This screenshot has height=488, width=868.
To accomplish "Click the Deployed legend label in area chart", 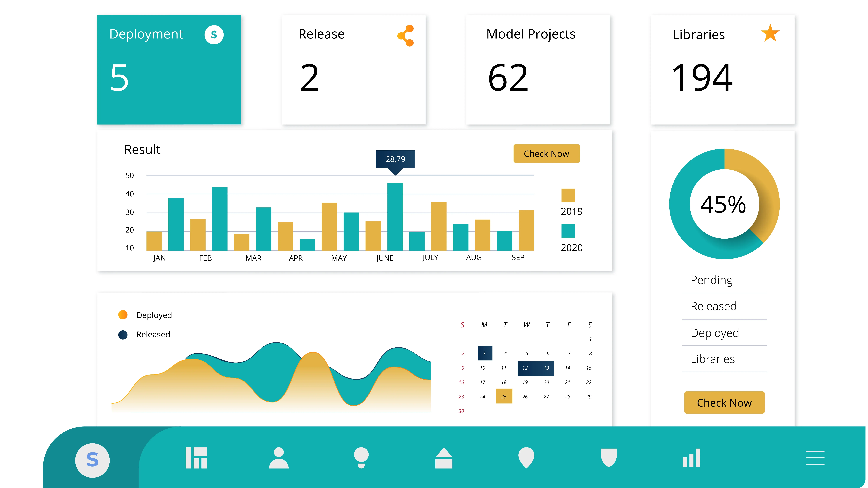I will pyautogui.click(x=154, y=315).
